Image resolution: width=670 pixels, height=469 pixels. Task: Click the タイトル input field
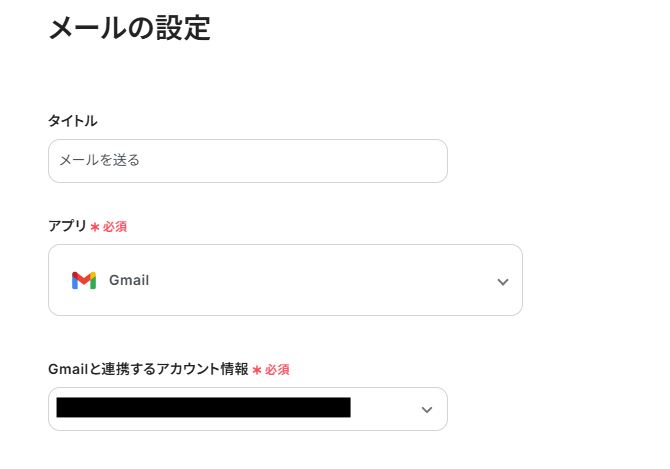pos(247,161)
